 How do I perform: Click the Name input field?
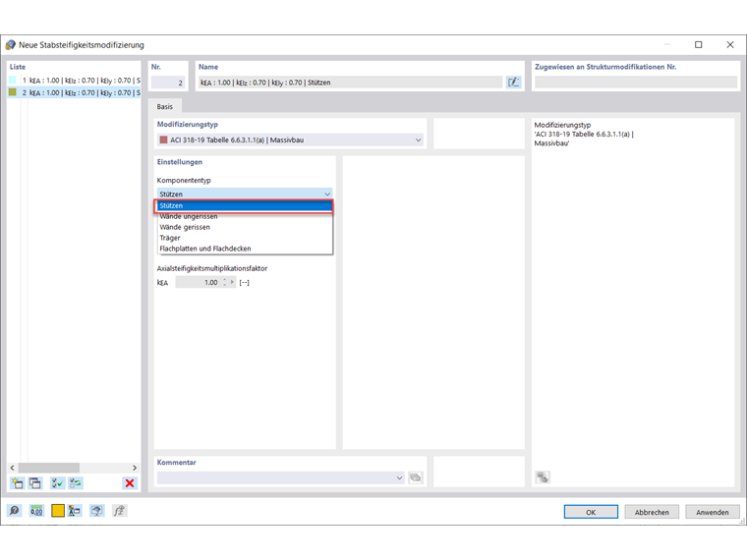point(351,83)
